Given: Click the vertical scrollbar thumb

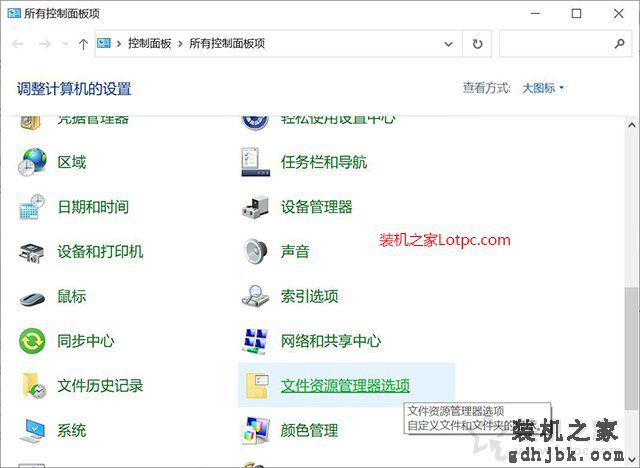Looking at the screenshot, I should pos(632,348).
